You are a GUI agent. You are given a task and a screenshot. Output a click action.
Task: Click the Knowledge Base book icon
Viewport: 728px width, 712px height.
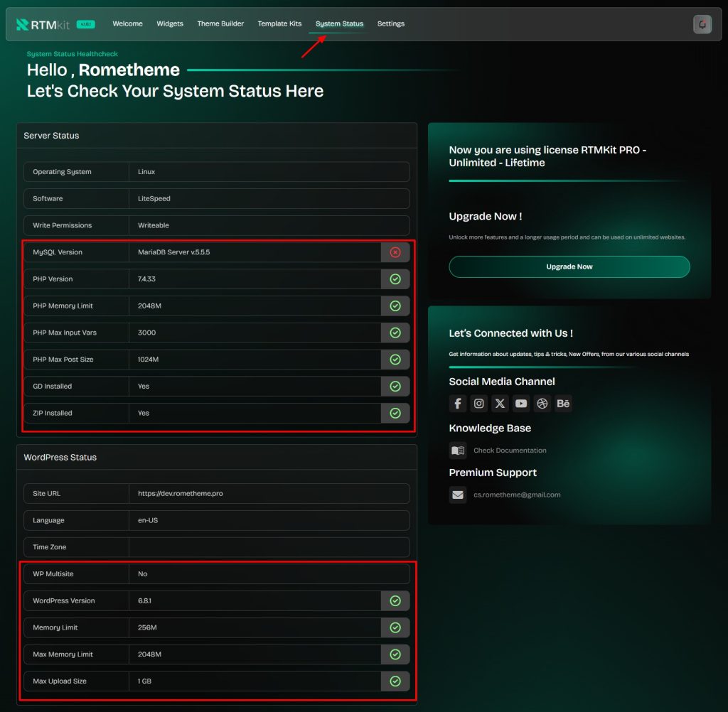pos(458,451)
